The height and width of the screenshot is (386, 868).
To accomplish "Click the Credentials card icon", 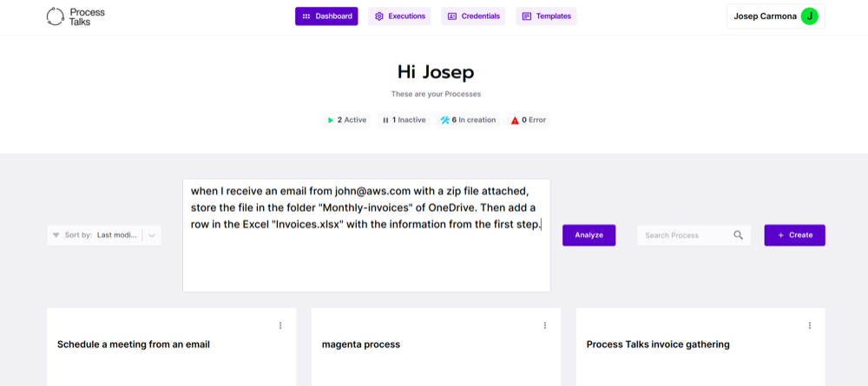I will (x=451, y=16).
